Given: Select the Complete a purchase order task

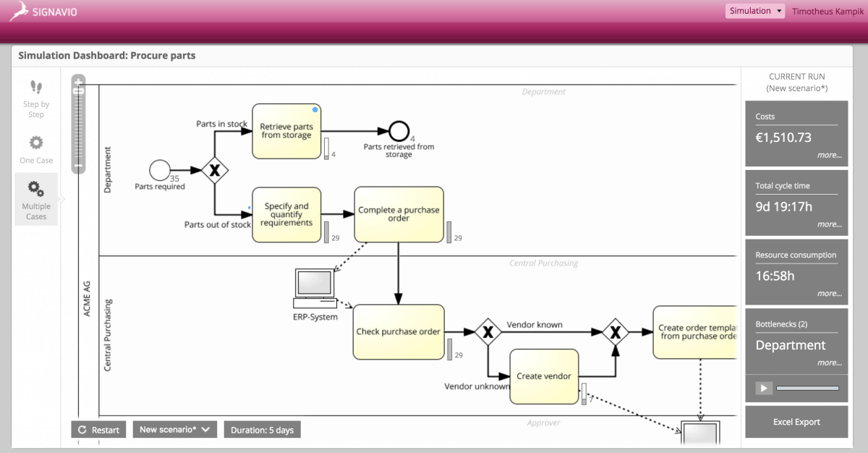Looking at the screenshot, I should click(399, 215).
